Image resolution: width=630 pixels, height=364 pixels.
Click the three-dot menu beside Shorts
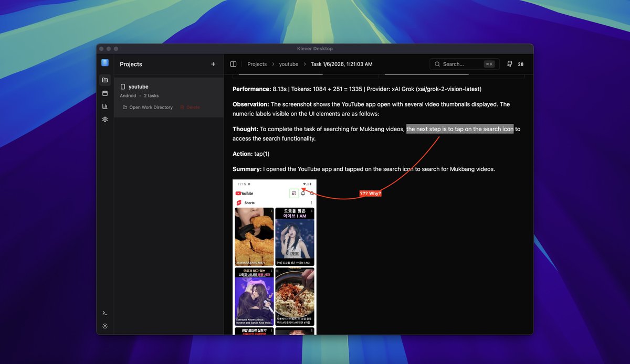(311, 202)
